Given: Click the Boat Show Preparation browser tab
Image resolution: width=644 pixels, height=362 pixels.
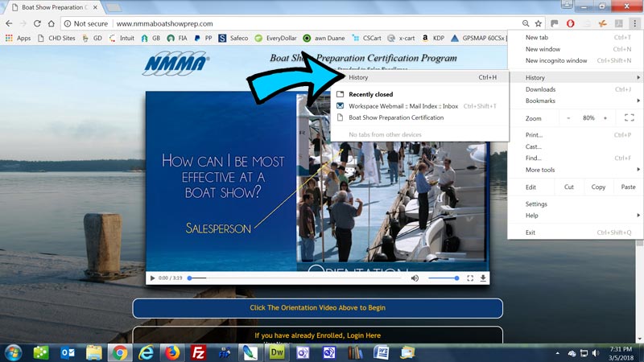Looking at the screenshot, I should [54, 7].
